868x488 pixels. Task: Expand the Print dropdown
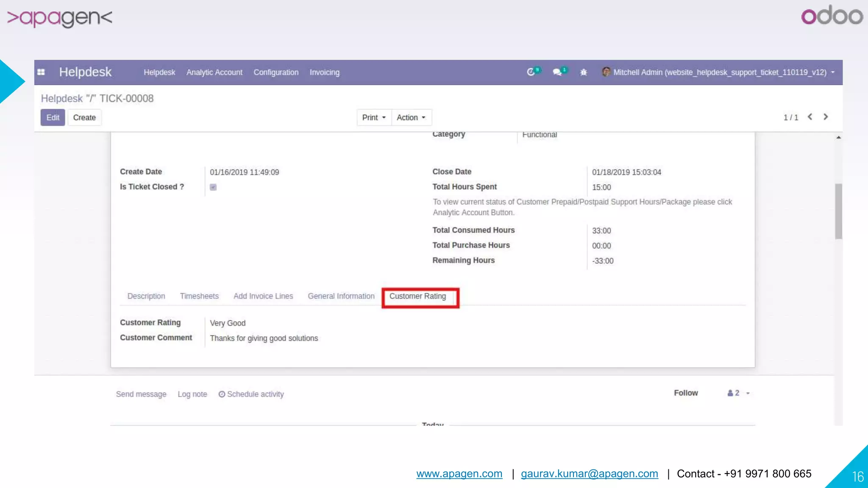tap(374, 117)
